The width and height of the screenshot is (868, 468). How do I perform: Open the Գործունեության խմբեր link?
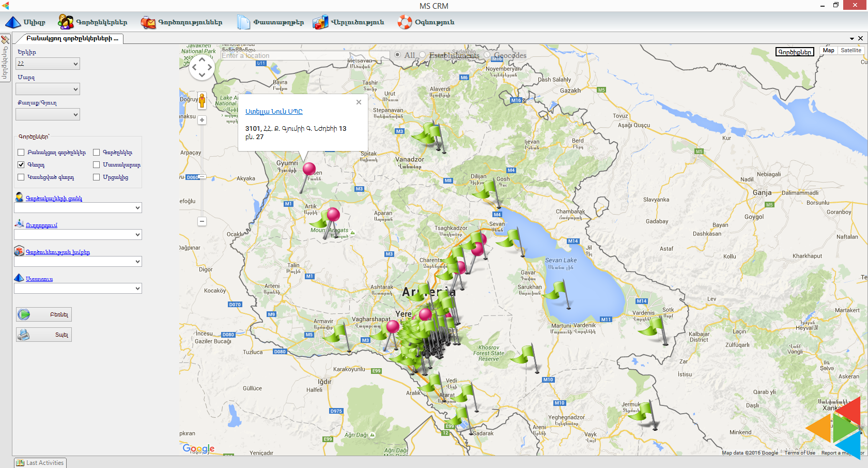point(58,252)
